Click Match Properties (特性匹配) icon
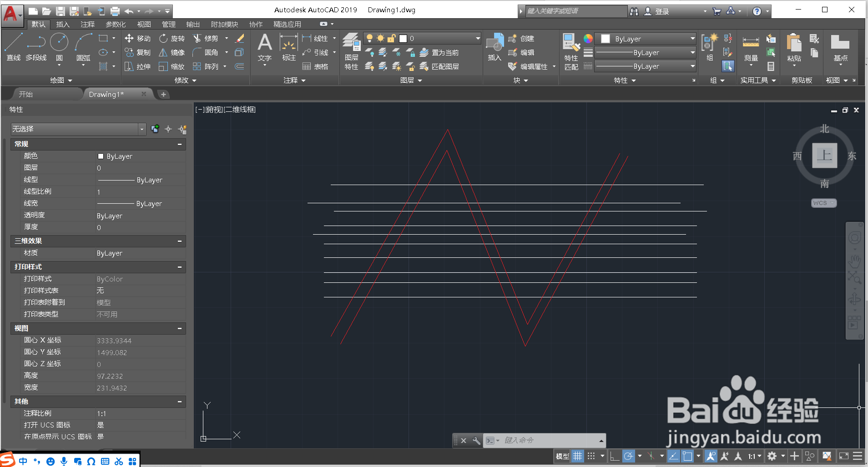Image resolution: width=868 pixels, height=467 pixels. (x=571, y=51)
